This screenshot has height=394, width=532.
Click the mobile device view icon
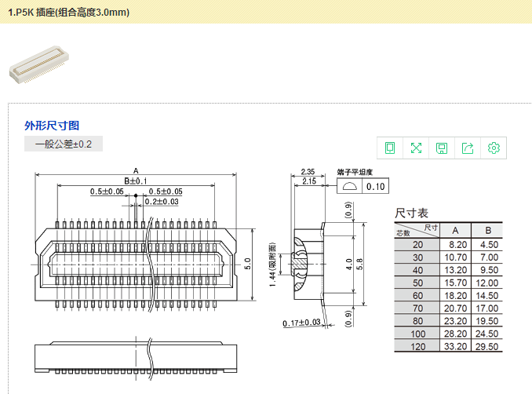390,148
